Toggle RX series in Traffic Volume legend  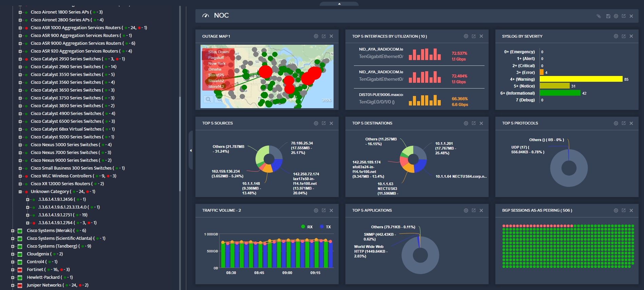pos(307,227)
